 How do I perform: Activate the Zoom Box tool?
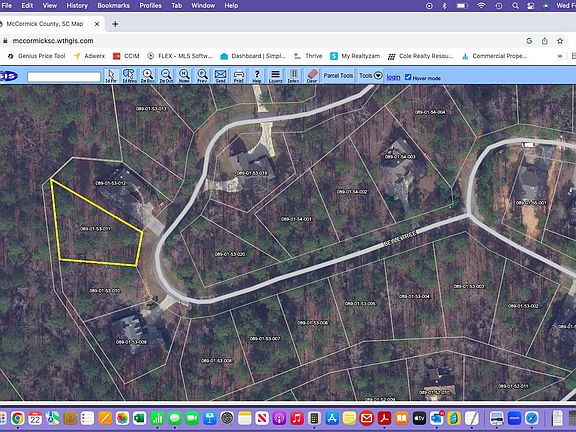click(148, 76)
